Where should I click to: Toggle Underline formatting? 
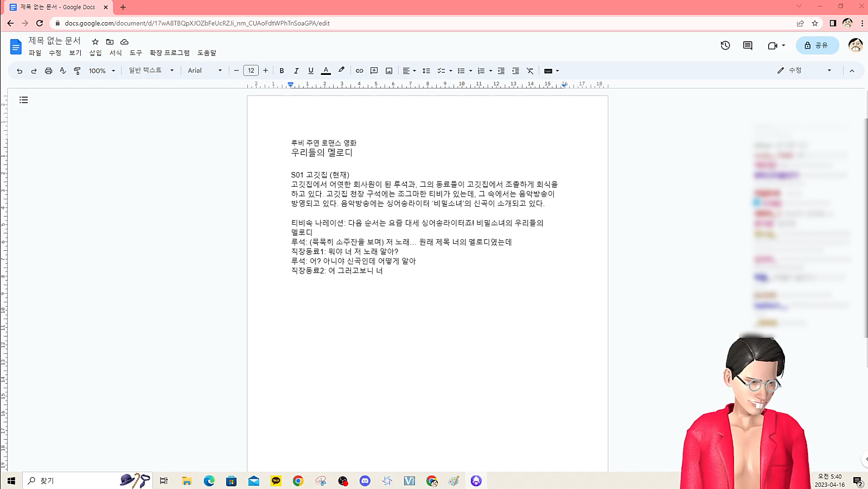tap(311, 71)
